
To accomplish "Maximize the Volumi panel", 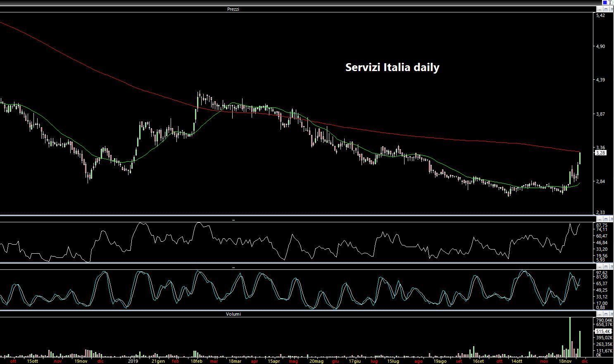I will coord(605,314).
